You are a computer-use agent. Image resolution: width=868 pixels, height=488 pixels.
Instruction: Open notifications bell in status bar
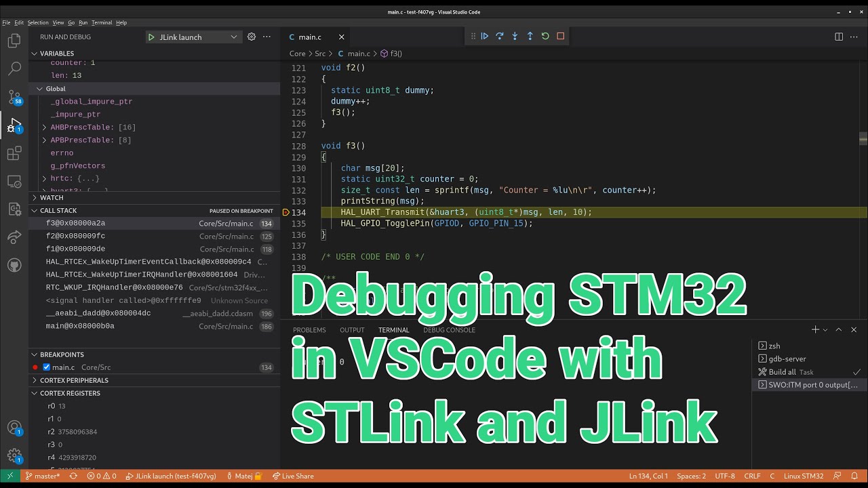click(x=856, y=476)
